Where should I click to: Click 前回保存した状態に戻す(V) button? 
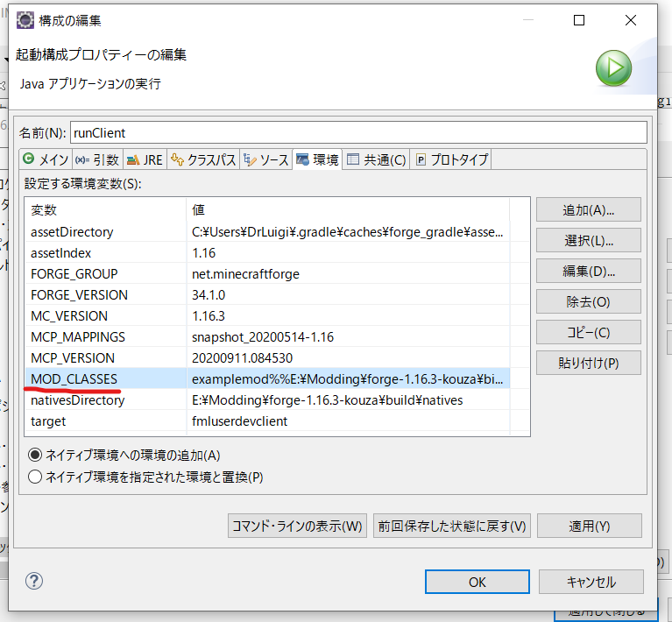(x=452, y=526)
